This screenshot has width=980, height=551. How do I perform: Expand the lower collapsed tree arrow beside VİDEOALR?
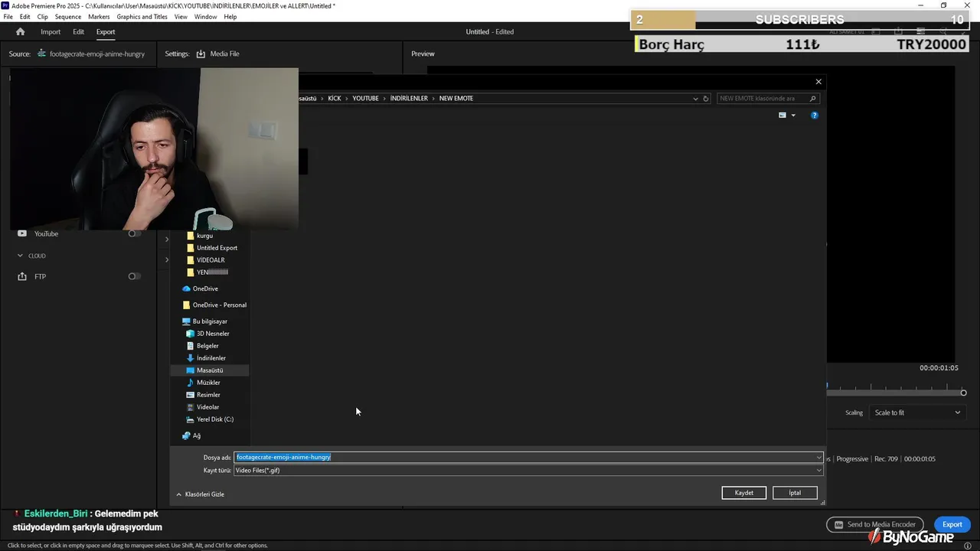[x=167, y=260]
